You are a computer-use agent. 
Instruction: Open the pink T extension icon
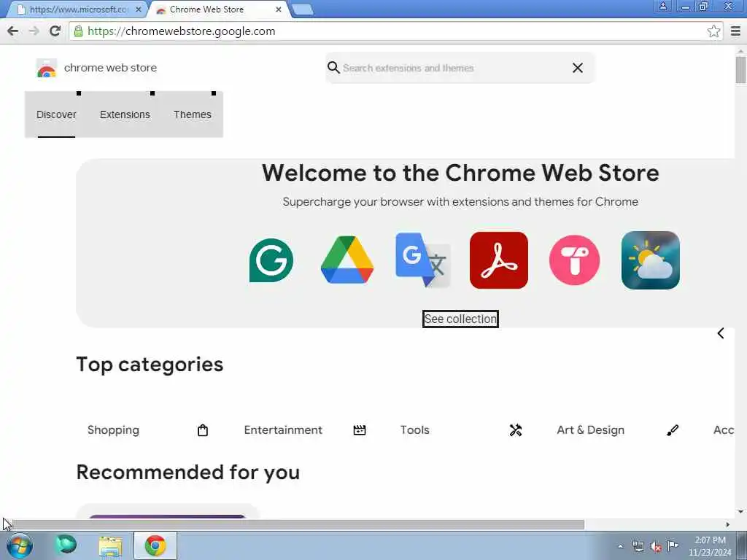click(x=574, y=260)
